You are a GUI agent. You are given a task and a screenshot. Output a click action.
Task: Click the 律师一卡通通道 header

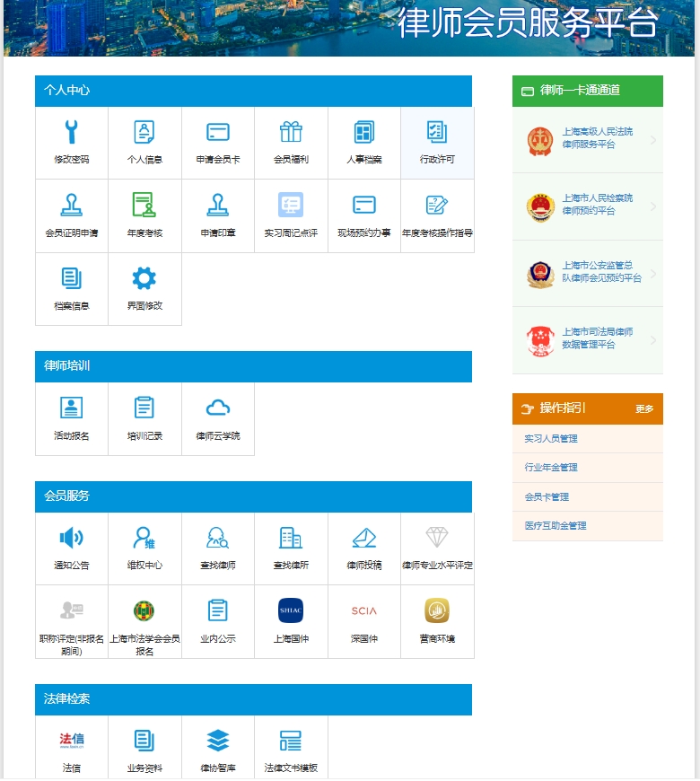click(x=588, y=91)
